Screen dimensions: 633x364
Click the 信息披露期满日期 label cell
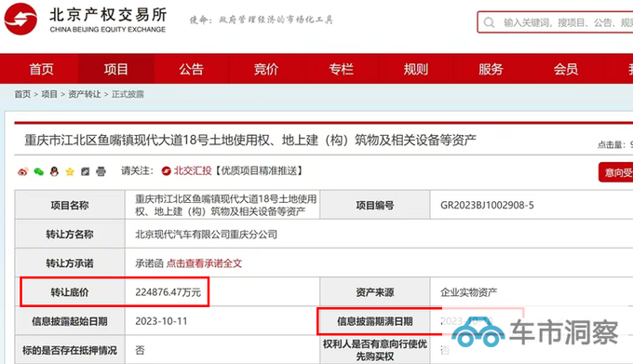coord(374,321)
